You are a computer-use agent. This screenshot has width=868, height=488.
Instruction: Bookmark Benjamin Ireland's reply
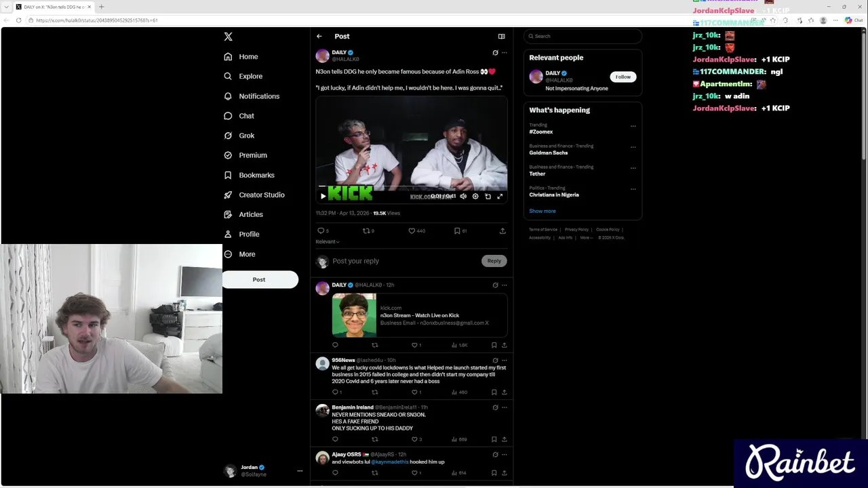tap(494, 439)
